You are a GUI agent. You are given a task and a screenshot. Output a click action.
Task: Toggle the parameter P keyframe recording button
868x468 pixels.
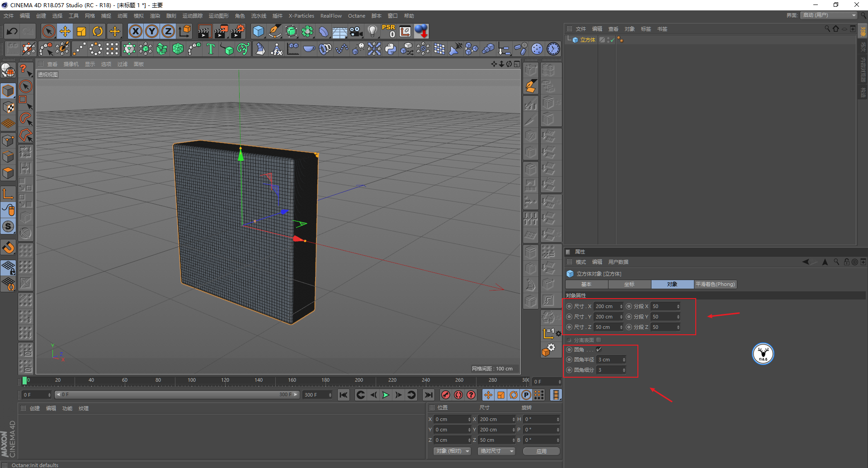526,395
